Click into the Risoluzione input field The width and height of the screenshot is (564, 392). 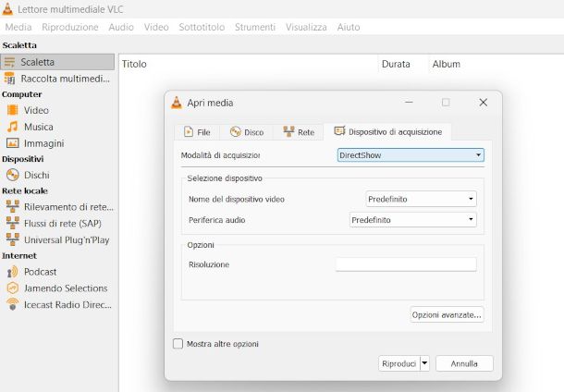click(406, 264)
